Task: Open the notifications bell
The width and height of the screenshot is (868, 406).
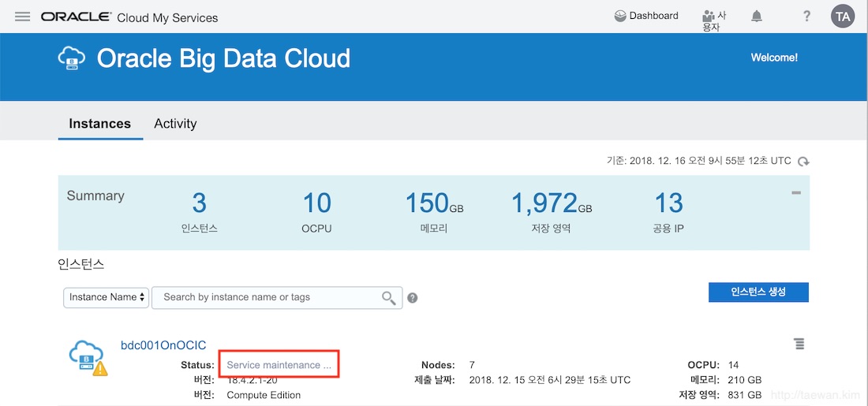Action: tap(756, 17)
